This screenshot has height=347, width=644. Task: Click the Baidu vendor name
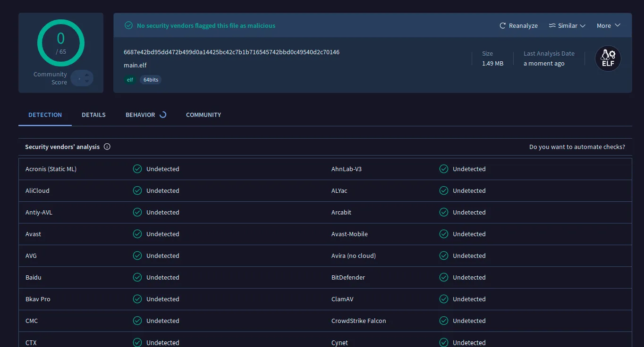(34, 277)
